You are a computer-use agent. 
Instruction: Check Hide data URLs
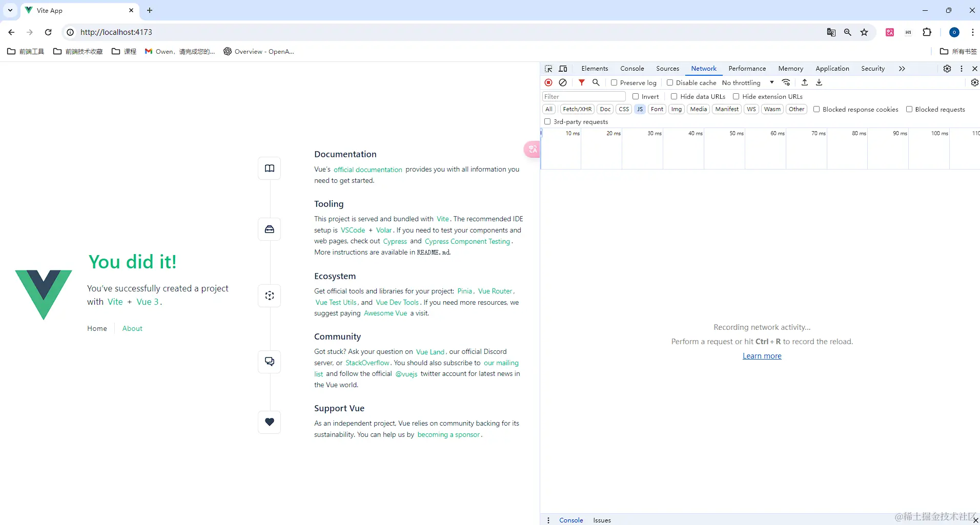click(x=674, y=96)
